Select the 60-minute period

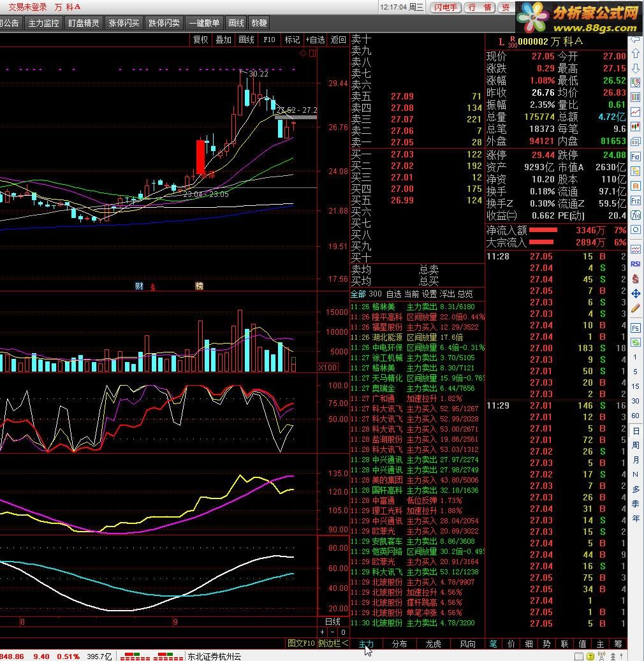pyautogui.click(x=635, y=416)
